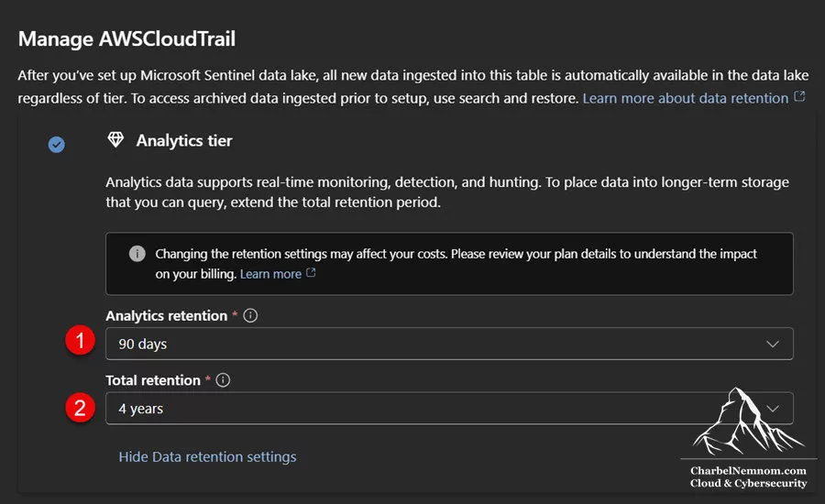Screen dimensions: 825x504
Task: Open Learn more about data retention link
Action: coord(685,98)
